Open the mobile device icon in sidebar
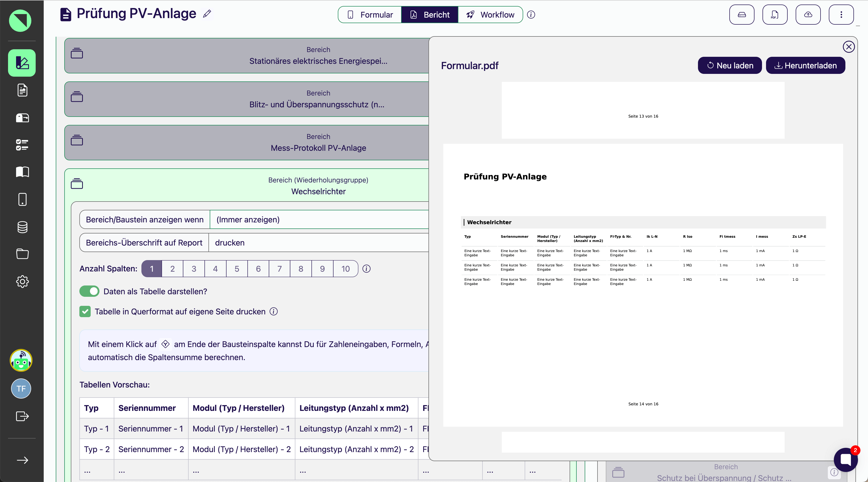 coord(22,199)
